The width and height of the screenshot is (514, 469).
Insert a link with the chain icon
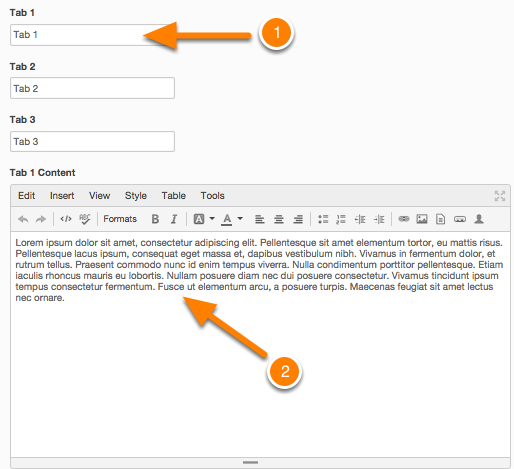404,219
